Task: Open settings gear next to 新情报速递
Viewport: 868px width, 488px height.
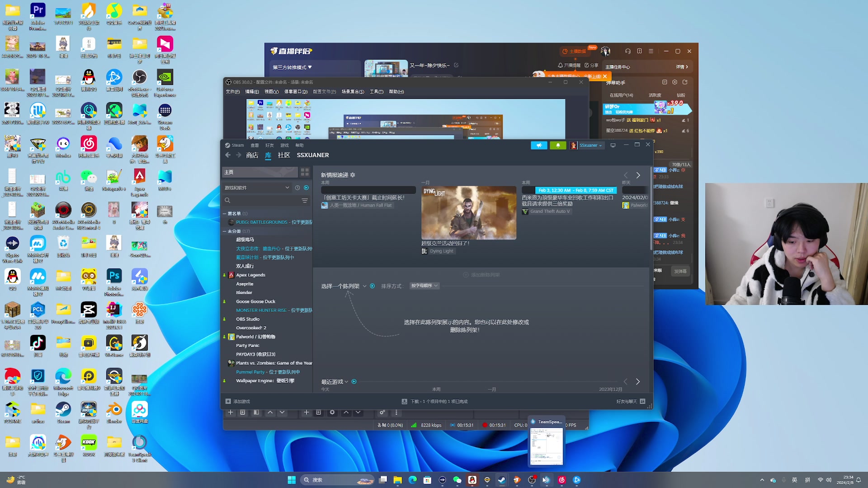Action: coord(353,175)
